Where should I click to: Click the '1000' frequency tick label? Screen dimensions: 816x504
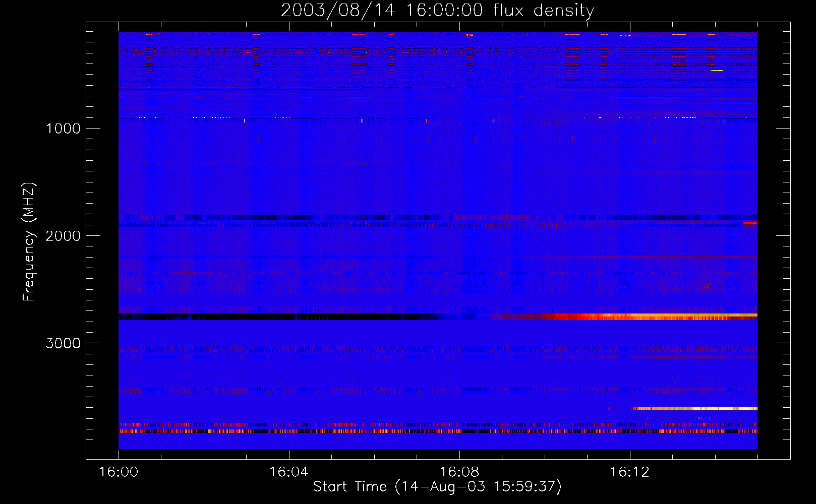pos(63,129)
